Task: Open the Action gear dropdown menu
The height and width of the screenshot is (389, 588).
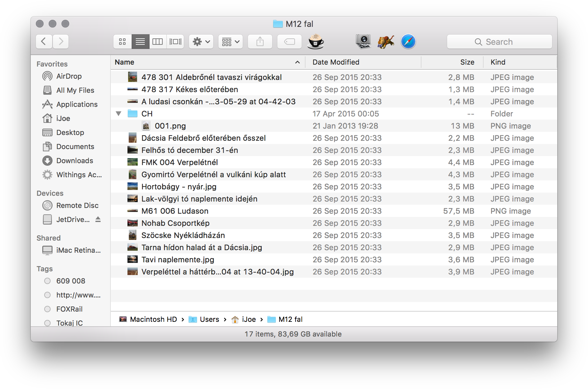Action: [201, 42]
